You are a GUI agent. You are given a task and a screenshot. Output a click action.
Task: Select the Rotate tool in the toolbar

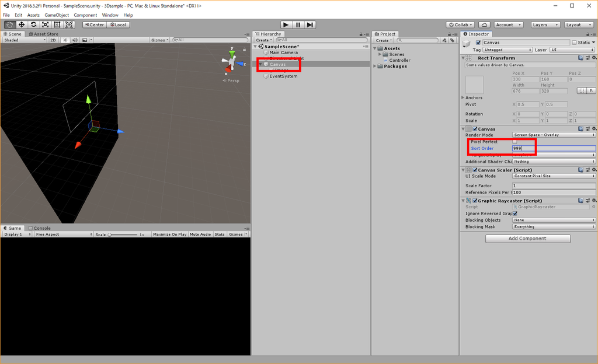pyautogui.click(x=33, y=24)
